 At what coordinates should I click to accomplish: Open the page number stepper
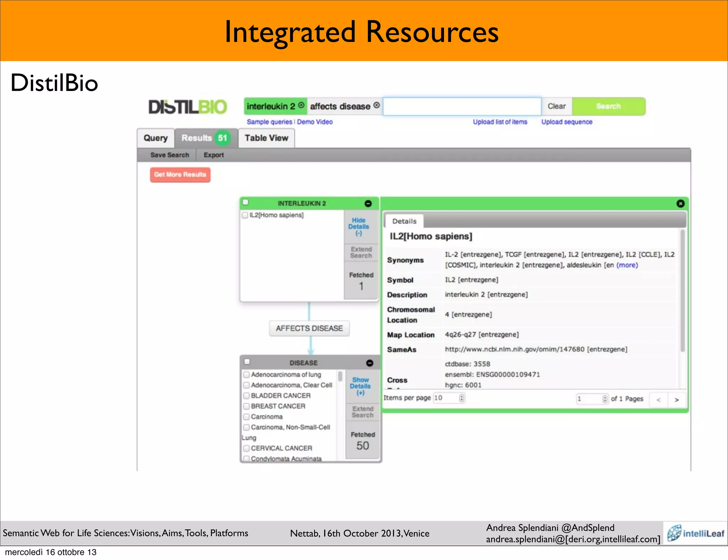point(605,399)
